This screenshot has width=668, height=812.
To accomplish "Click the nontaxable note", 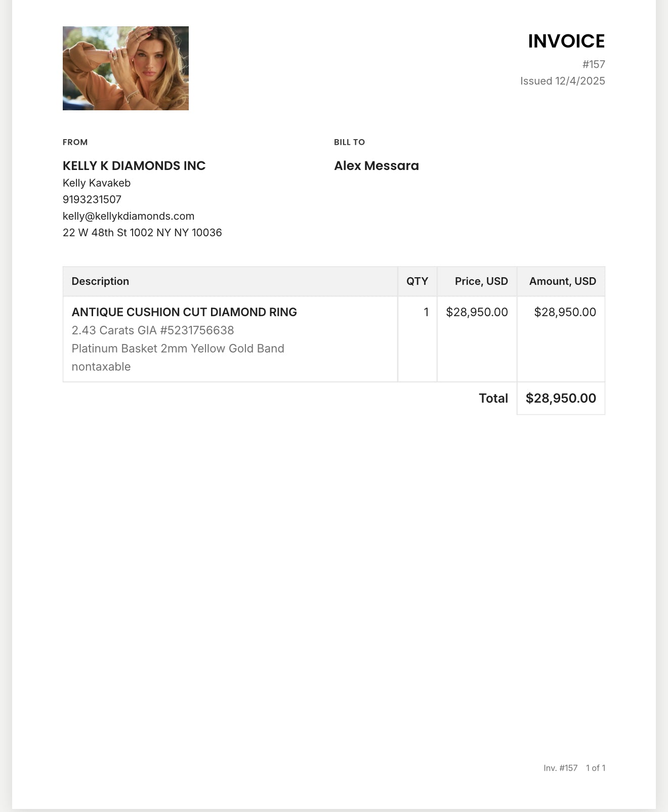I will (x=101, y=367).
